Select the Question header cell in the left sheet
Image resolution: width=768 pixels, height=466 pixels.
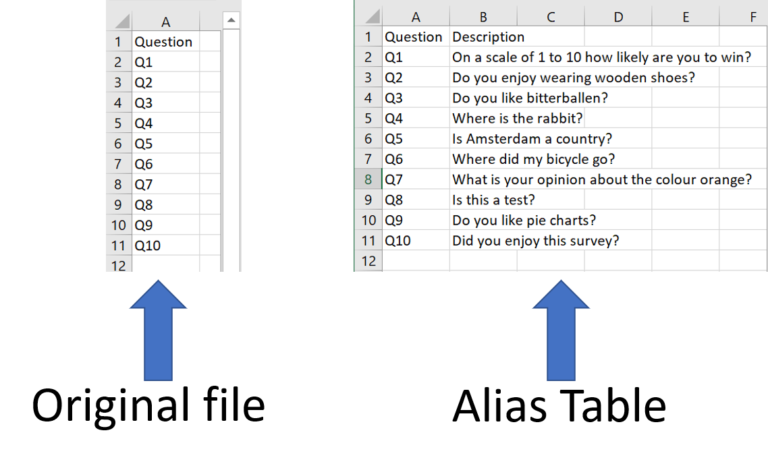(165, 42)
